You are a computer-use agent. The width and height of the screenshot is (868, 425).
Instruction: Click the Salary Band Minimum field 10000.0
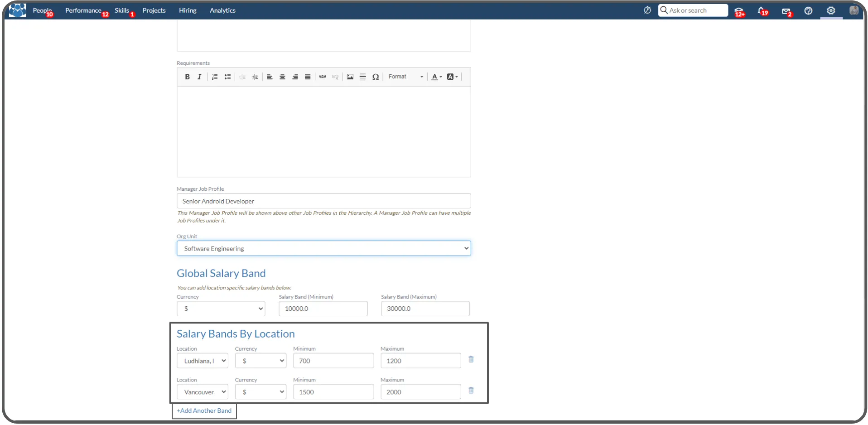pos(323,309)
